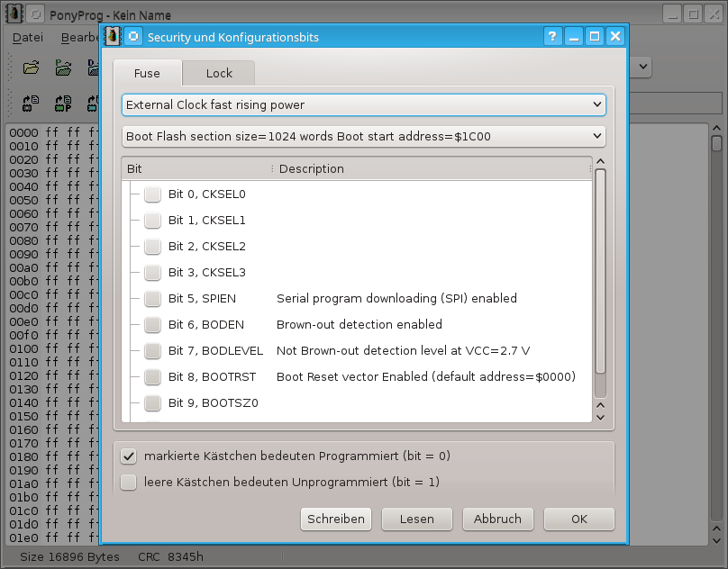The image size is (728, 569).
Task: Click the pin icon beside the dialog title
Action: [133, 36]
